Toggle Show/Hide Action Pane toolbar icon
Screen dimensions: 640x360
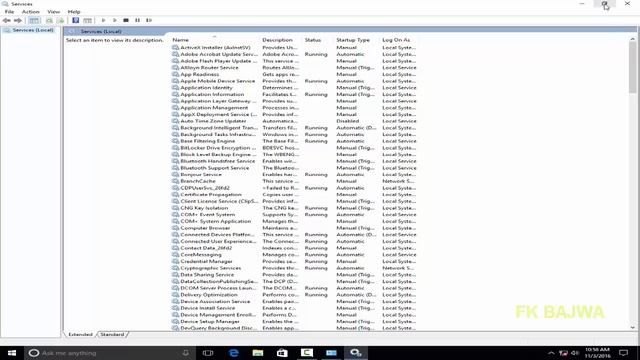click(87, 20)
